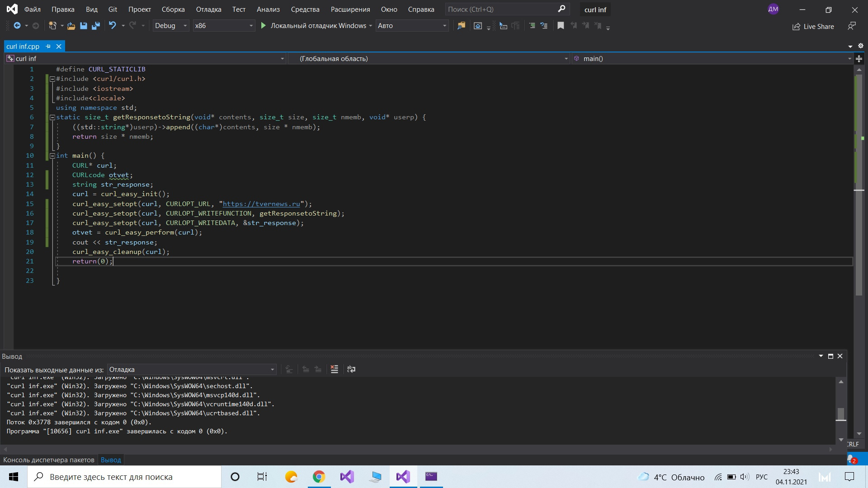
Task: Open the Debug configuration dropdown
Action: [x=170, y=26]
